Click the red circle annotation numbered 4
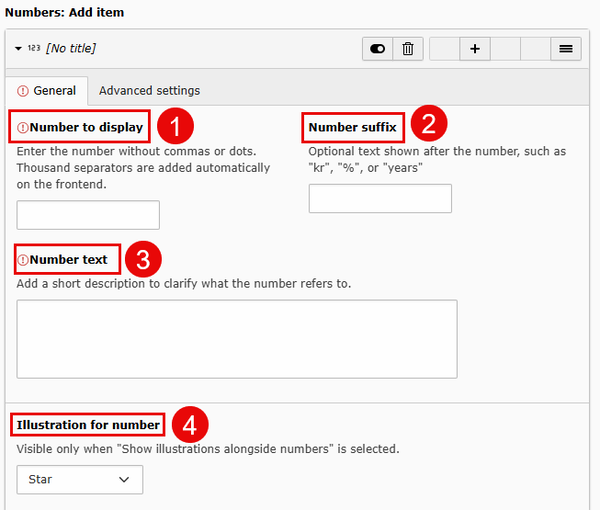Viewport: 600px width, 510px height. point(190,425)
